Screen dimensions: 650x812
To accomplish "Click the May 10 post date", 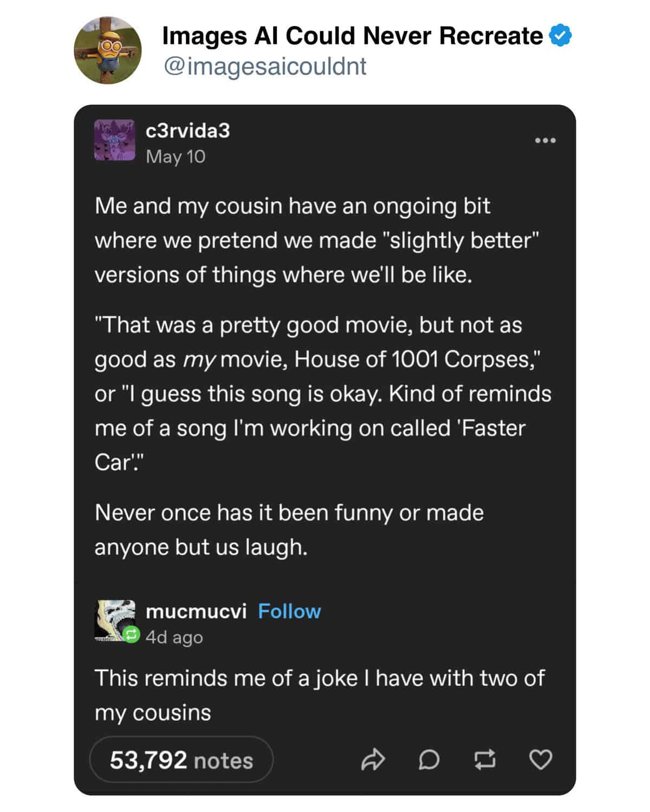I will [175, 156].
